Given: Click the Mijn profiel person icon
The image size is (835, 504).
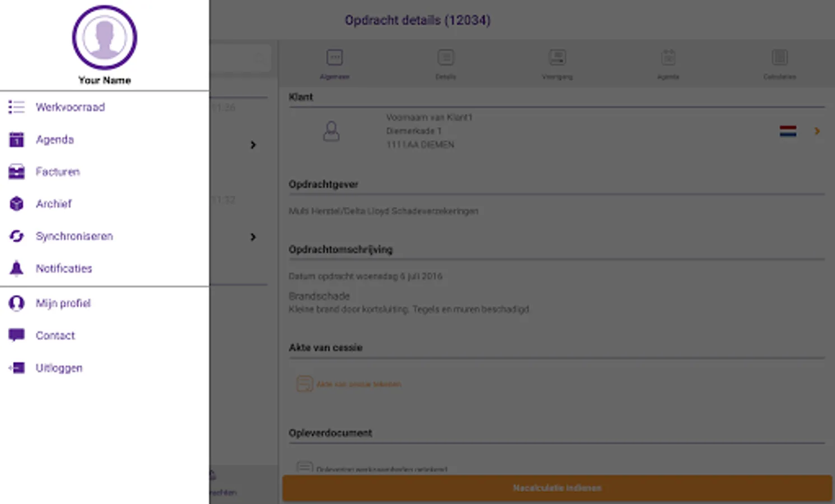Looking at the screenshot, I should click(16, 303).
